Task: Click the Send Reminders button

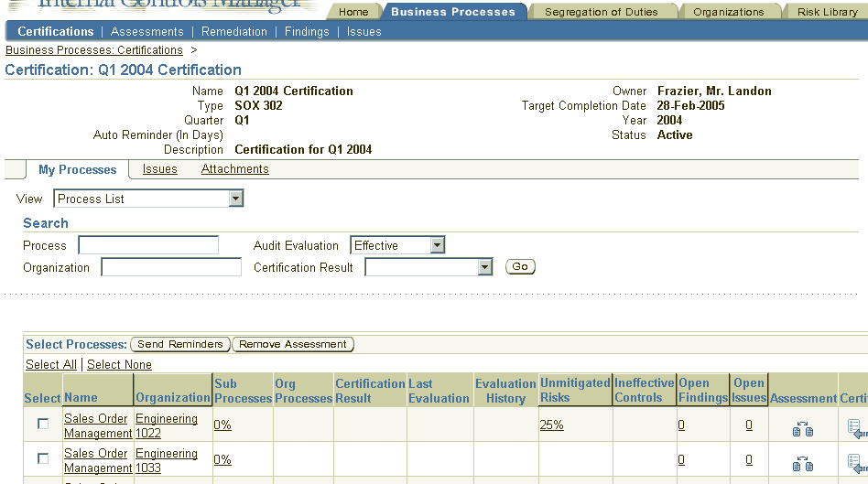Action: (x=179, y=344)
